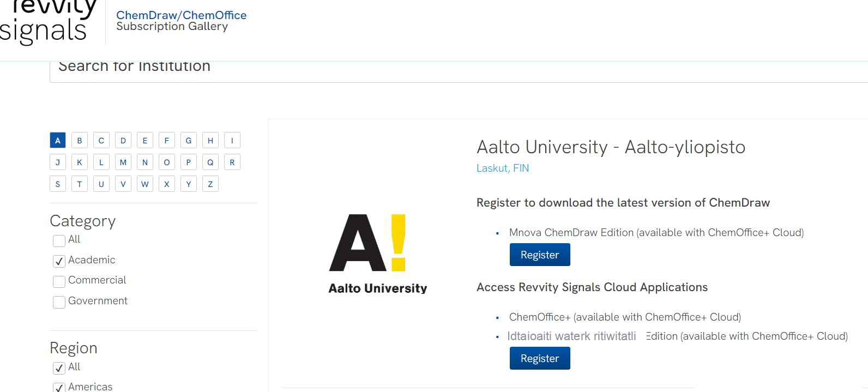Uncheck the Academic category checkbox
The height and width of the screenshot is (392, 868).
(59, 262)
